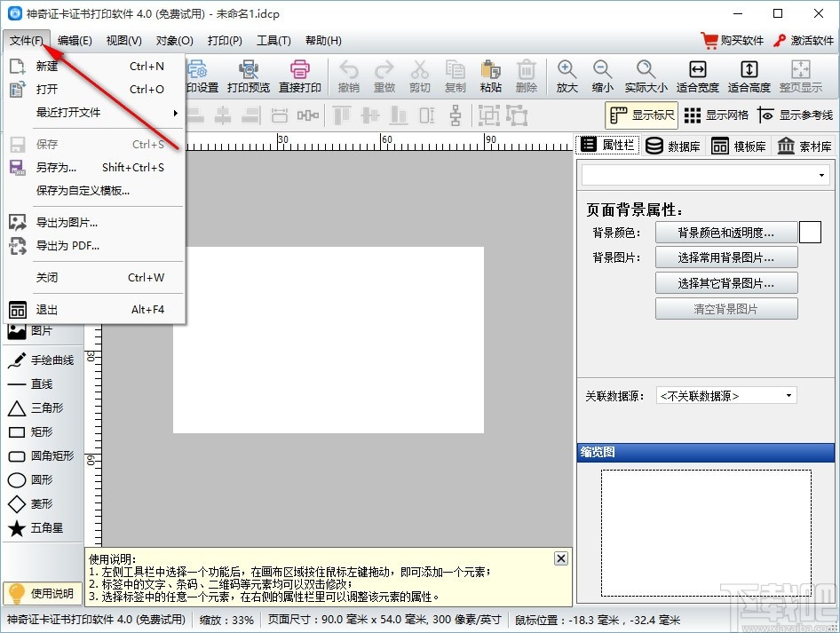Select the Rectangle shape tool

(30, 431)
